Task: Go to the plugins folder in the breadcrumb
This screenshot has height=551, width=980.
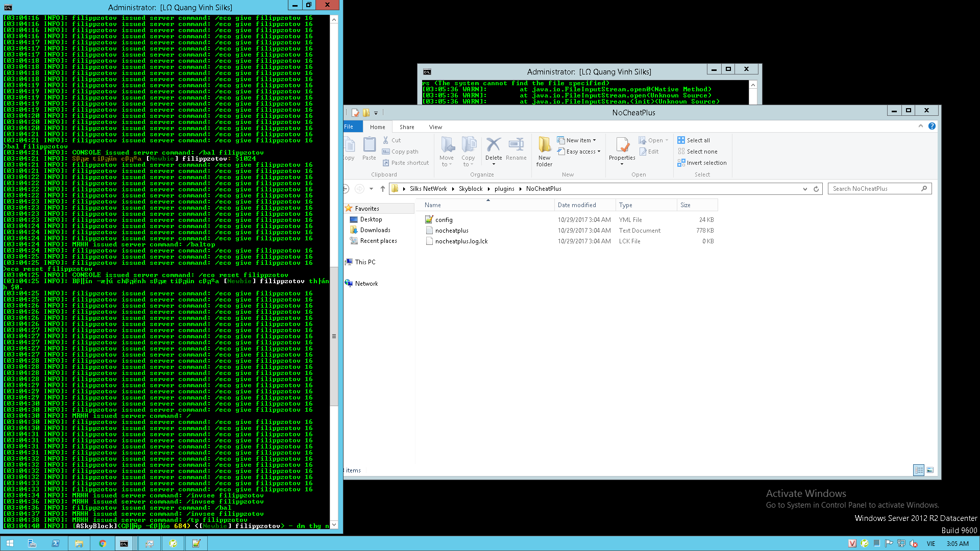Action: [x=504, y=189]
